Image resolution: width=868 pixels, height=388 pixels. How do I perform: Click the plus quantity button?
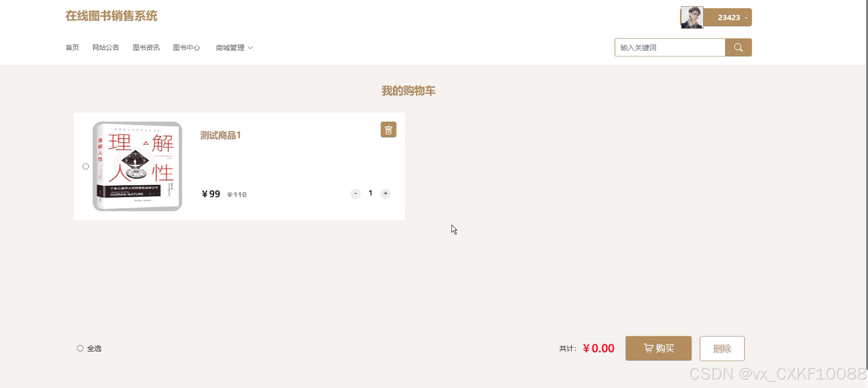386,193
